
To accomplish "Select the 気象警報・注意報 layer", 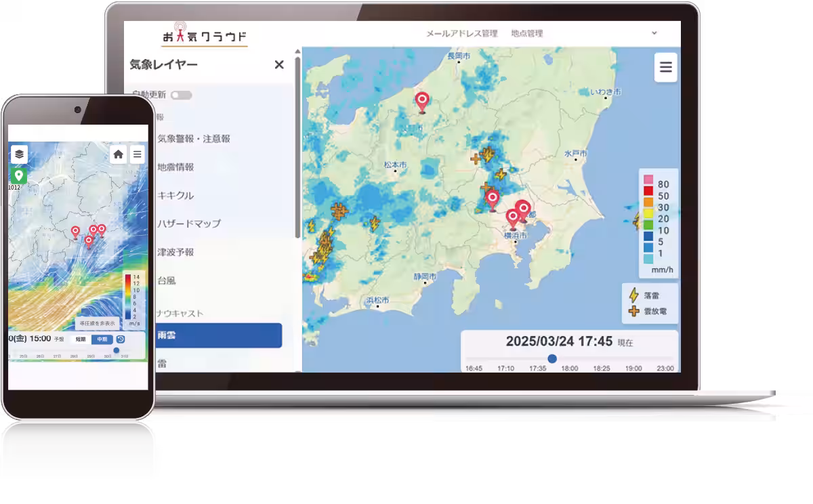I will pyautogui.click(x=194, y=139).
